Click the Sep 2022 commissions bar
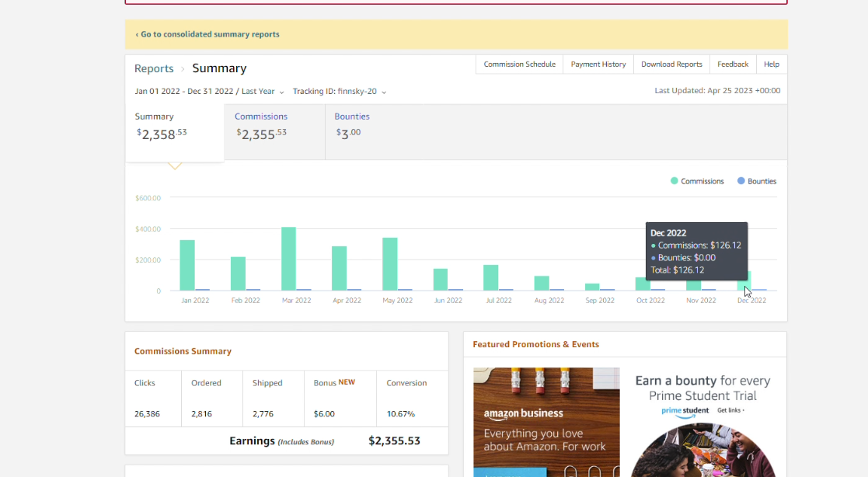Screen dimensions: 868x477 592,287
